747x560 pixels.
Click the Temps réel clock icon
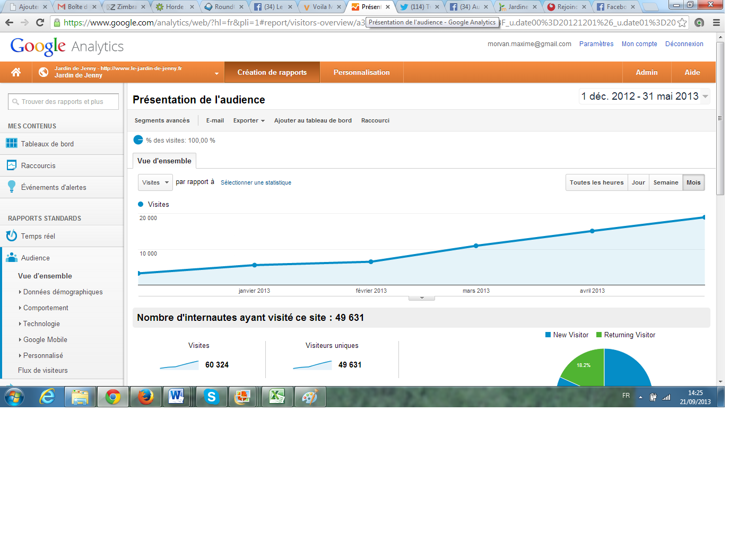[12, 236]
